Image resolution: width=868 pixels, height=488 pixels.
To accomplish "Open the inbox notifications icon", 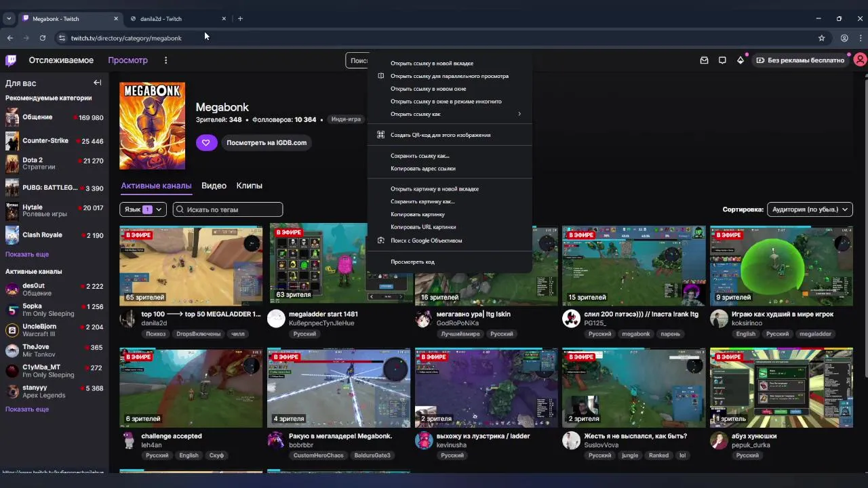I will pyautogui.click(x=705, y=60).
